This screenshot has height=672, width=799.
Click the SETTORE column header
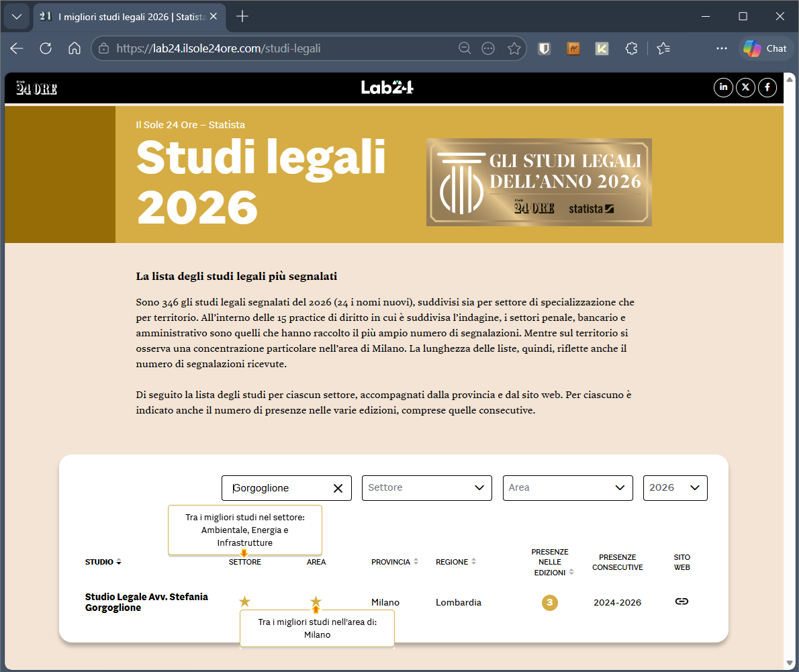pos(244,562)
